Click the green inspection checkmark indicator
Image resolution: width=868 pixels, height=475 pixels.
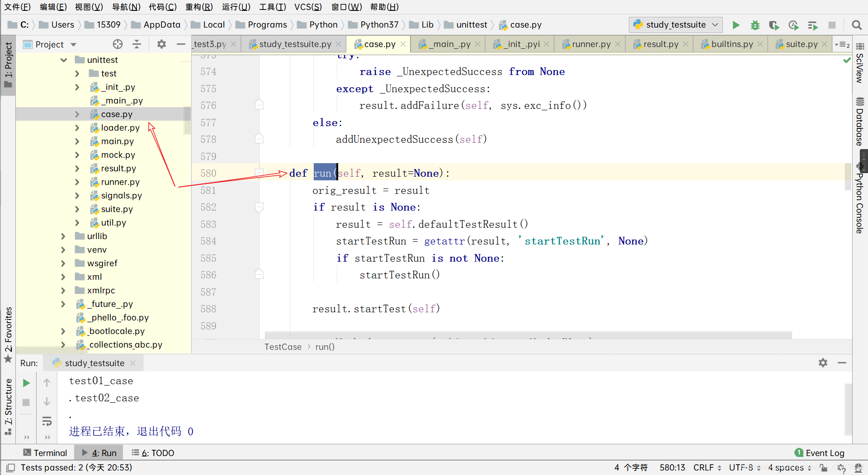pos(847,60)
